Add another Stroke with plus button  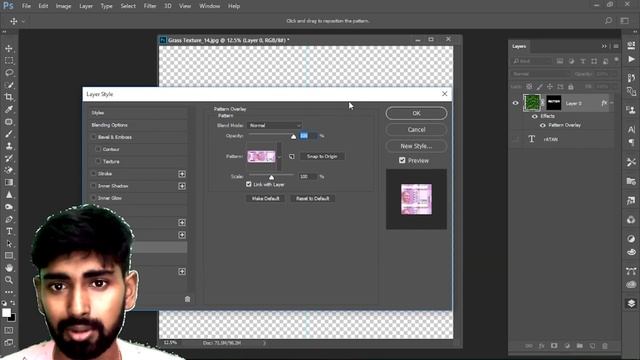point(182,174)
